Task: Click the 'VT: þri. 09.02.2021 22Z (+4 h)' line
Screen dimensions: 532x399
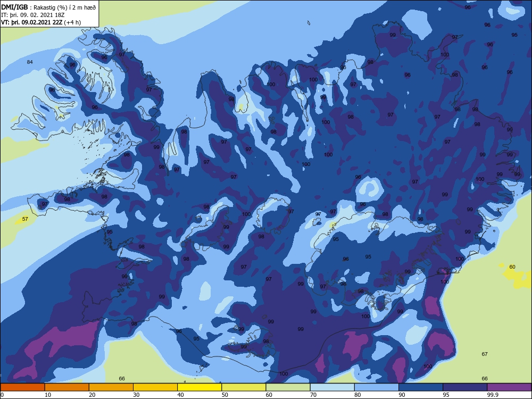Action: [41, 22]
